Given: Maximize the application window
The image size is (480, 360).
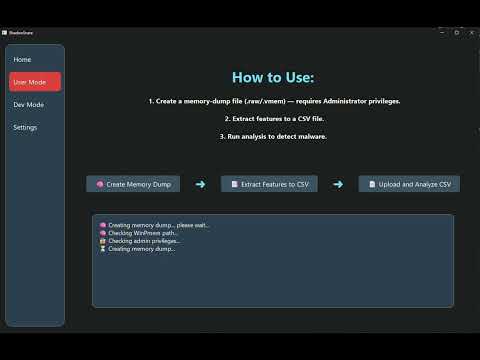Looking at the screenshot, I should click(457, 33).
